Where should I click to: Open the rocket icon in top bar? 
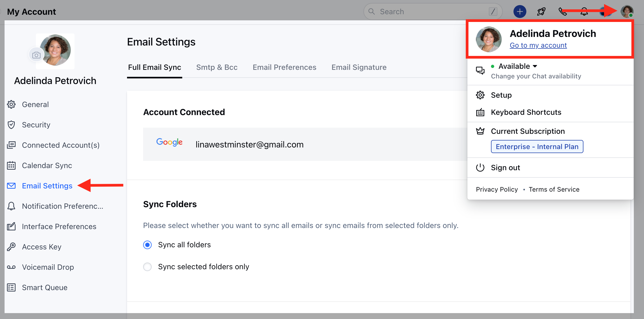click(x=541, y=12)
